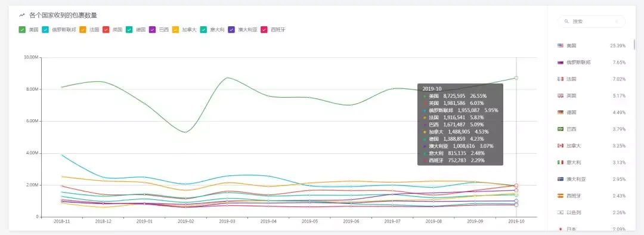Click the 法国 line point at 2018-11

point(62,177)
